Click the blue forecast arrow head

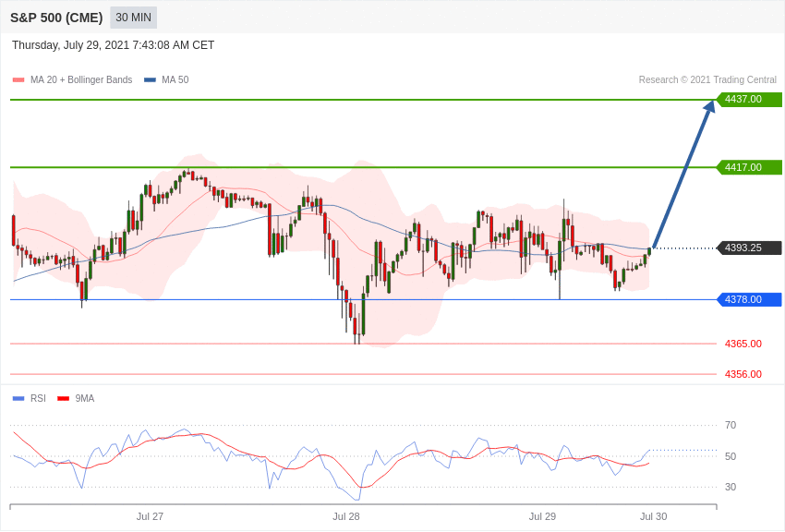710,106
